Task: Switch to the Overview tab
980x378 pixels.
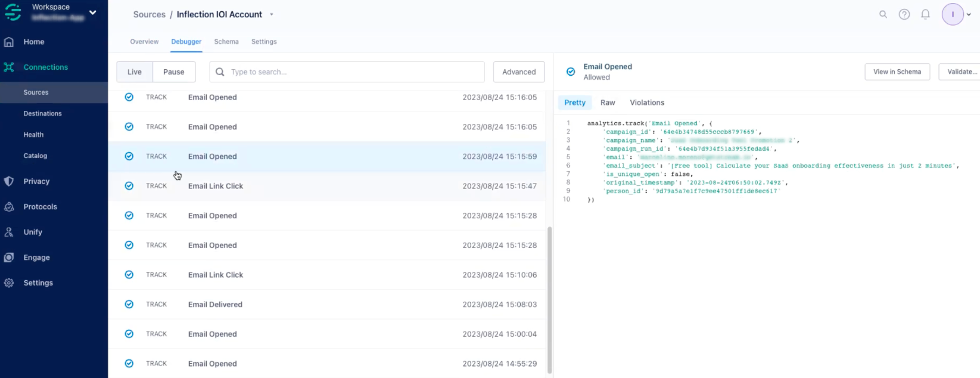Action: point(144,42)
